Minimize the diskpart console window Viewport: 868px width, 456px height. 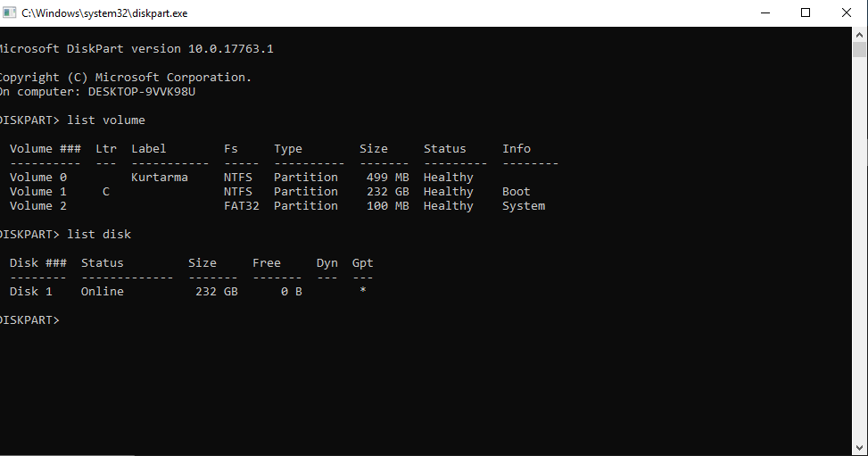click(765, 13)
